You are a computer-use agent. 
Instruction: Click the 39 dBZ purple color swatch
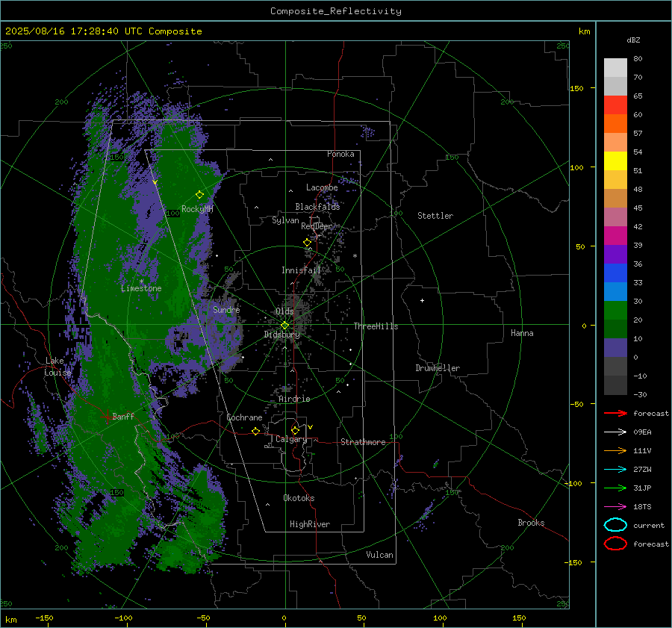[615, 254]
